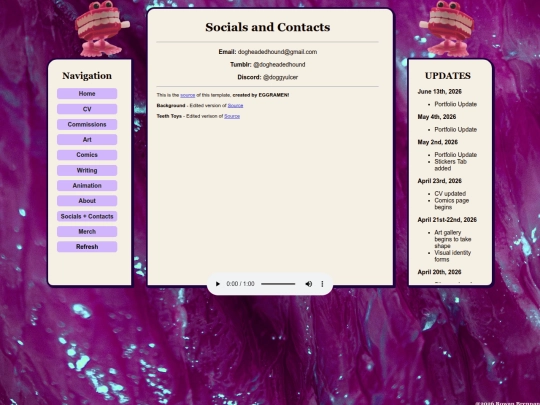
Task: Click the left chattering teeth toy image
Action: (101, 29)
